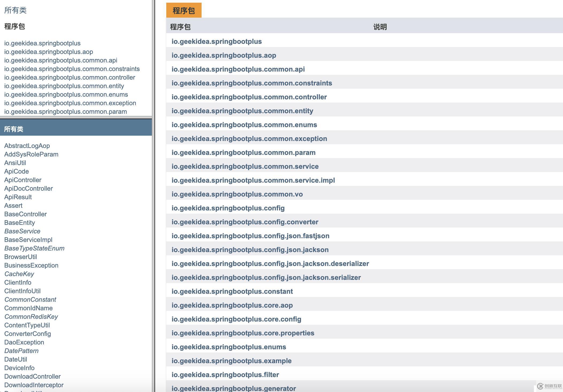Click AbstractLogAop class in sidebar

pyautogui.click(x=26, y=146)
